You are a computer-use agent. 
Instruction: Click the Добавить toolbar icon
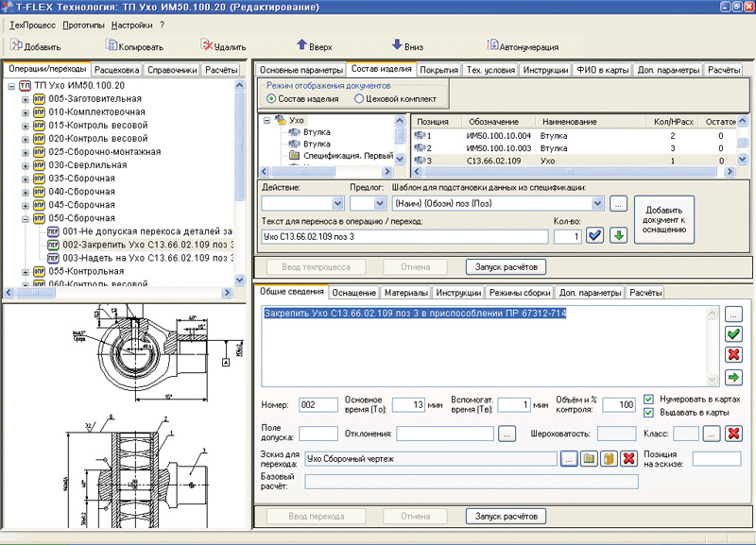point(16,45)
